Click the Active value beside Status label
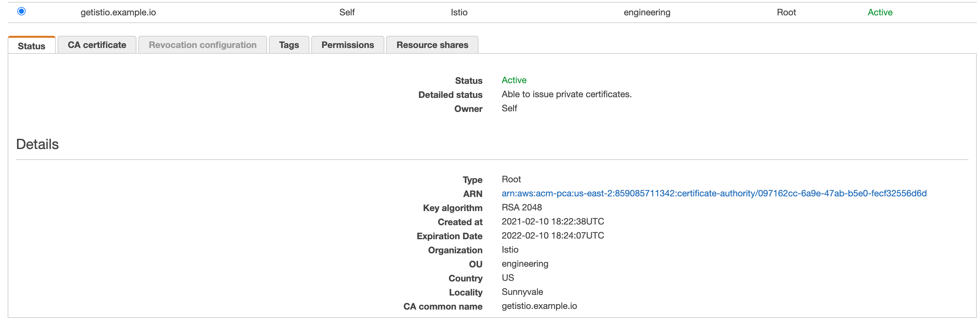The image size is (980, 323). click(x=514, y=80)
